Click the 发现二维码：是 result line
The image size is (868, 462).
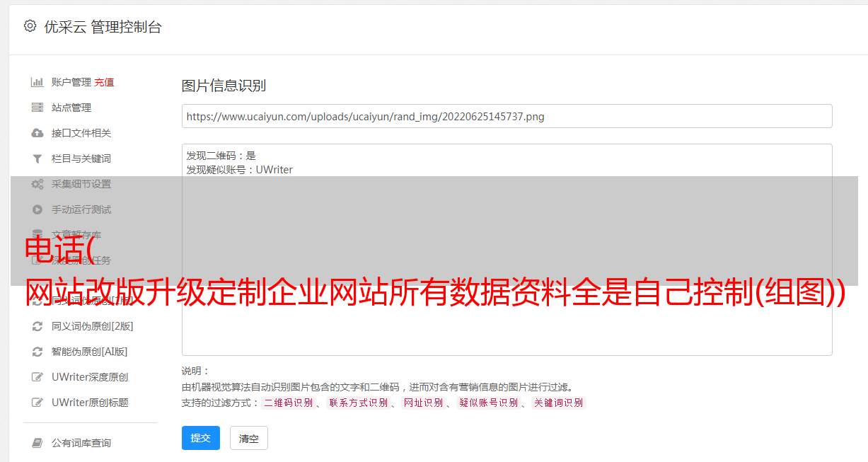tap(221, 155)
